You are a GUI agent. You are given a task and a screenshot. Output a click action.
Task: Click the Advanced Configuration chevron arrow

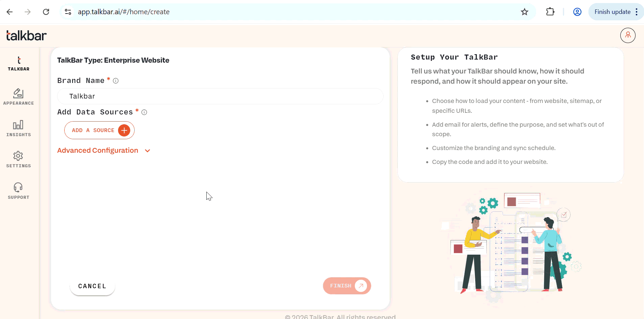tap(147, 151)
